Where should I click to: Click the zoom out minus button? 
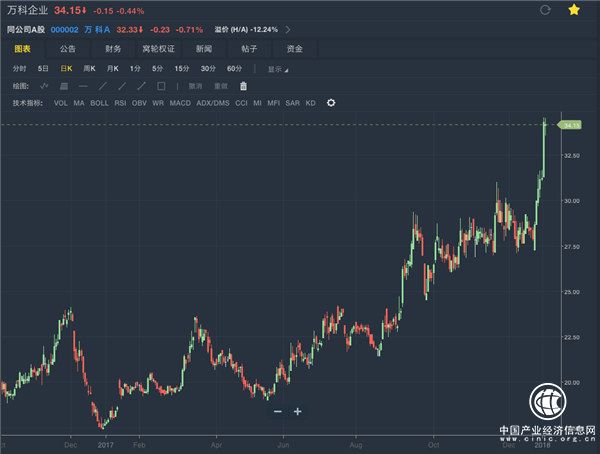coord(277,411)
